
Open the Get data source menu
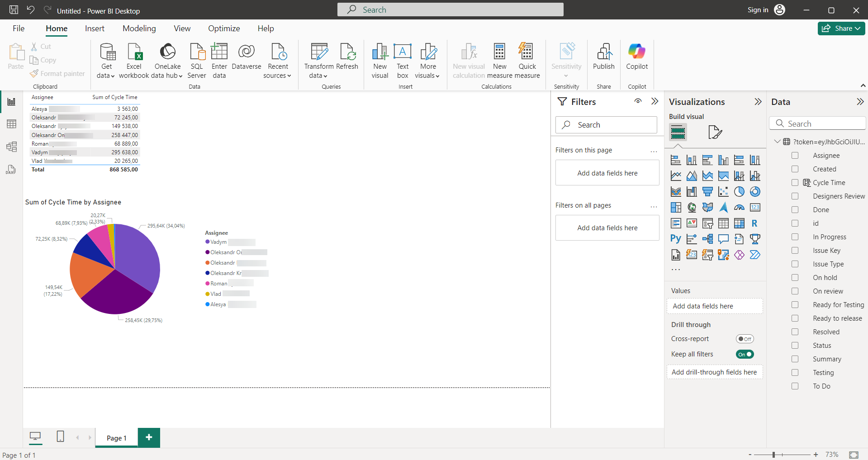[106, 61]
